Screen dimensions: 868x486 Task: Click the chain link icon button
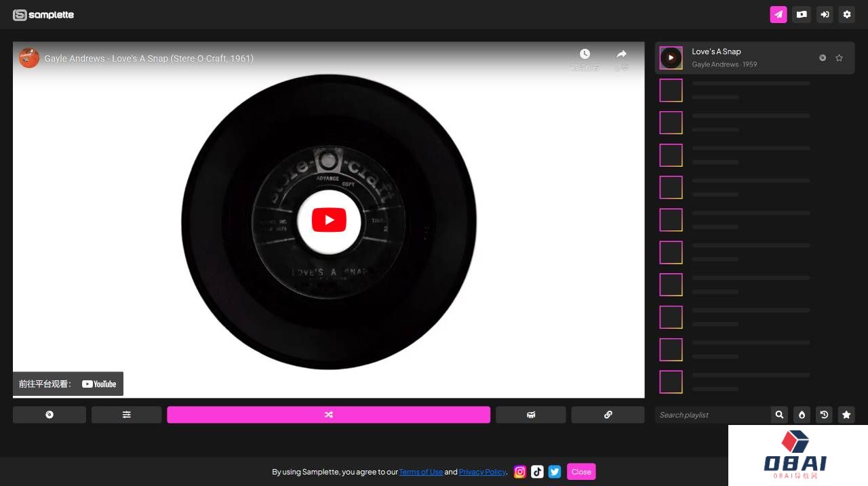[x=608, y=415]
